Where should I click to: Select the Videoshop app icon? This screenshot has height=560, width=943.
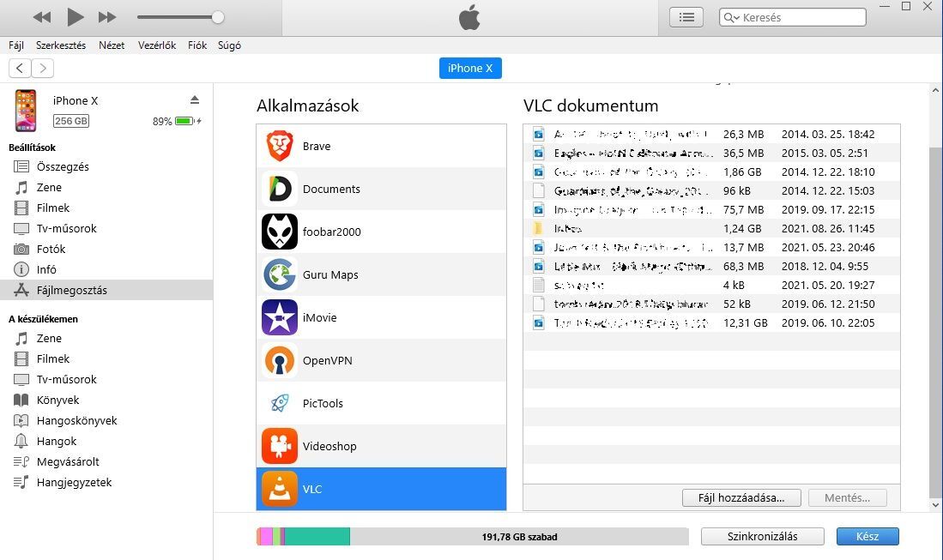280,446
